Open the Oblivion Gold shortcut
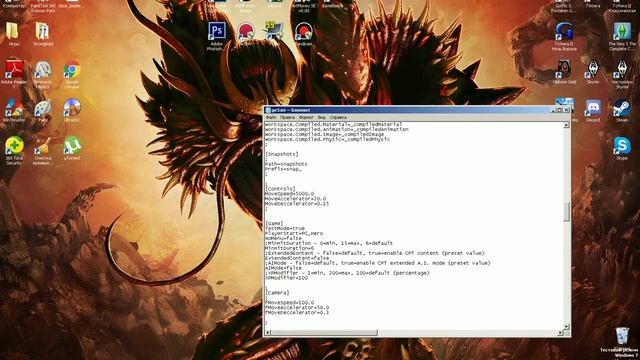The image size is (640, 360). 564,72
